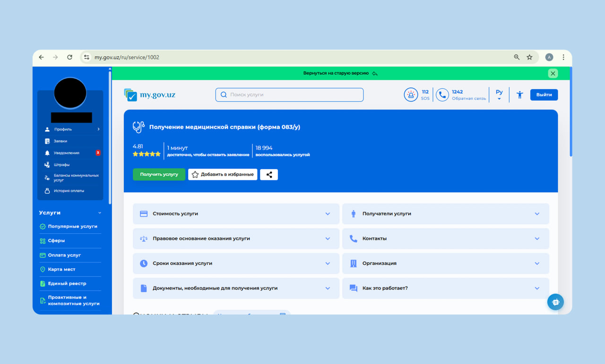
Task: Open the chatbot assistant icon
Action: tap(555, 302)
